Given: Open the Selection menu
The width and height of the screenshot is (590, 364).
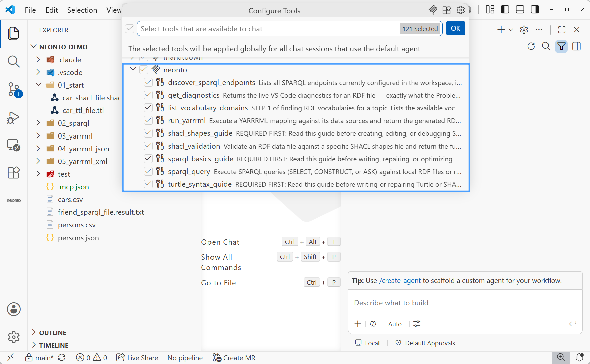Looking at the screenshot, I should tap(82, 10).
